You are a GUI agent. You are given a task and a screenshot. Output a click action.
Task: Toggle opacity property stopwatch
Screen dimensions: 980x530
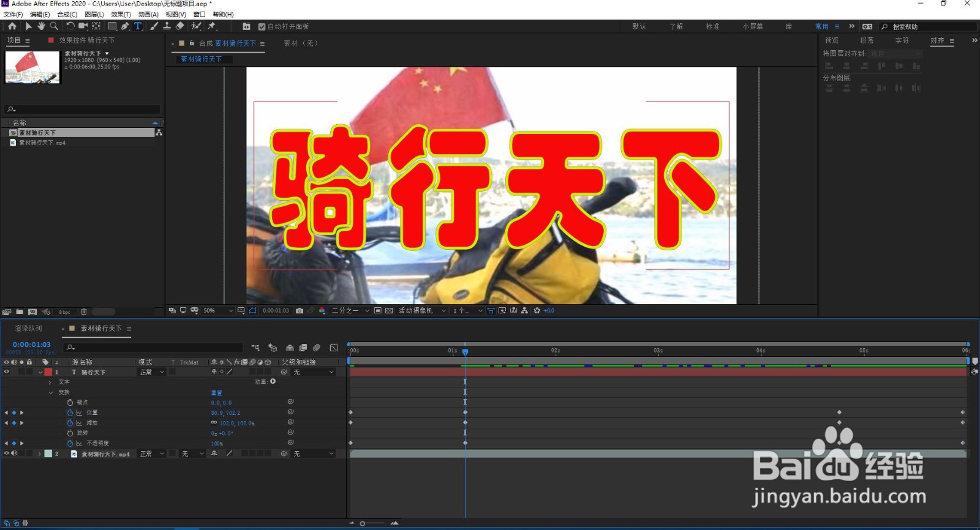click(x=70, y=443)
